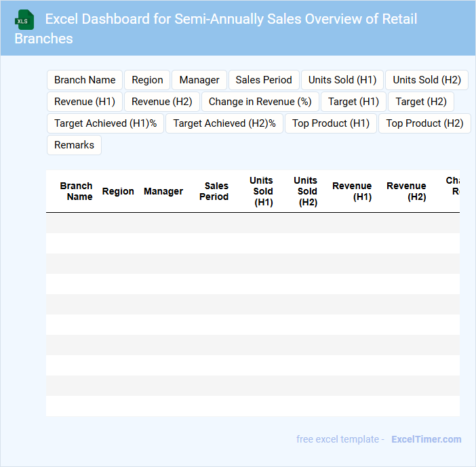Select the Units Sold (H2) tag
The width and height of the screenshot is (476, 467).
coord(427,80)
